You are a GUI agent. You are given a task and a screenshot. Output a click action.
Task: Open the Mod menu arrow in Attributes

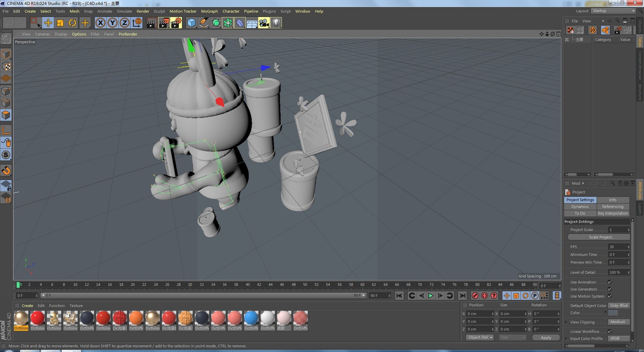pyautogui.click(x=583, y=183)
